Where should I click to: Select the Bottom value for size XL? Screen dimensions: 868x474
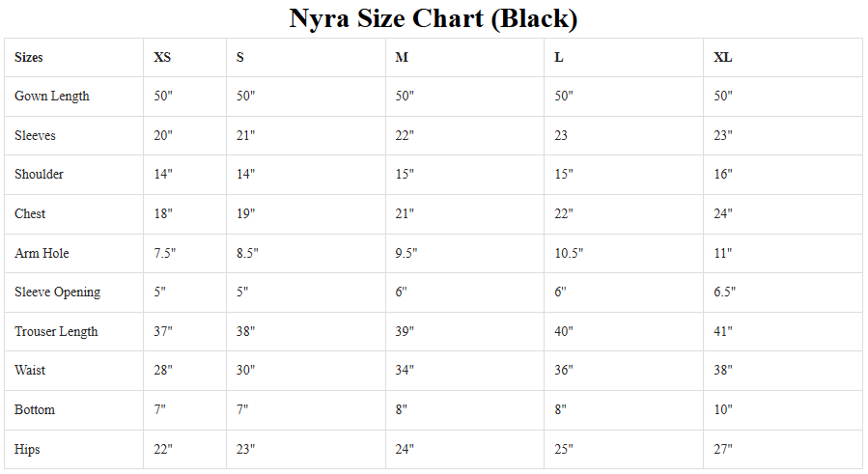(723, 410)
